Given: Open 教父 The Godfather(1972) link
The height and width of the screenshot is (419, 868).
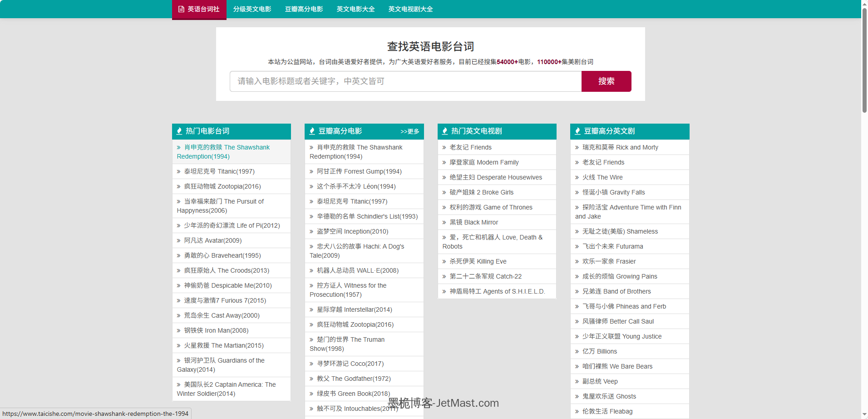Looking at the screenshot, I should (x=354, y=379).
